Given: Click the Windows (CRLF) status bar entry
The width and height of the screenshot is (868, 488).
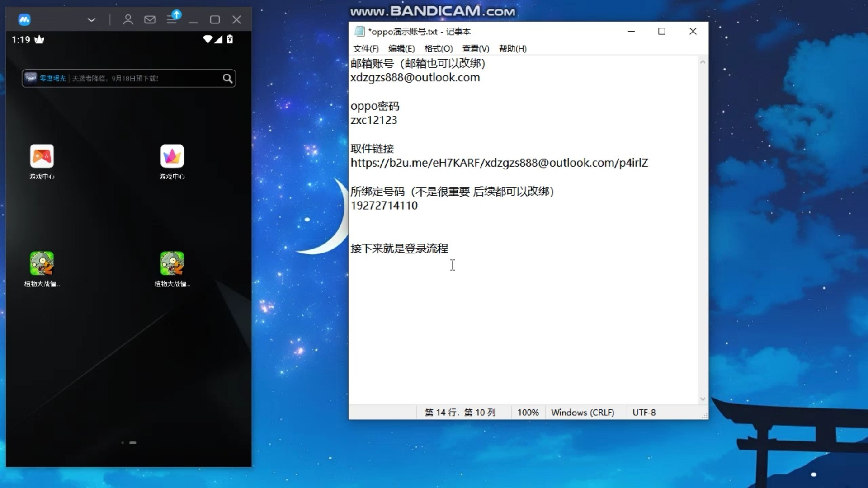Looking at the screenshot, I should click(x=583, y=413).
